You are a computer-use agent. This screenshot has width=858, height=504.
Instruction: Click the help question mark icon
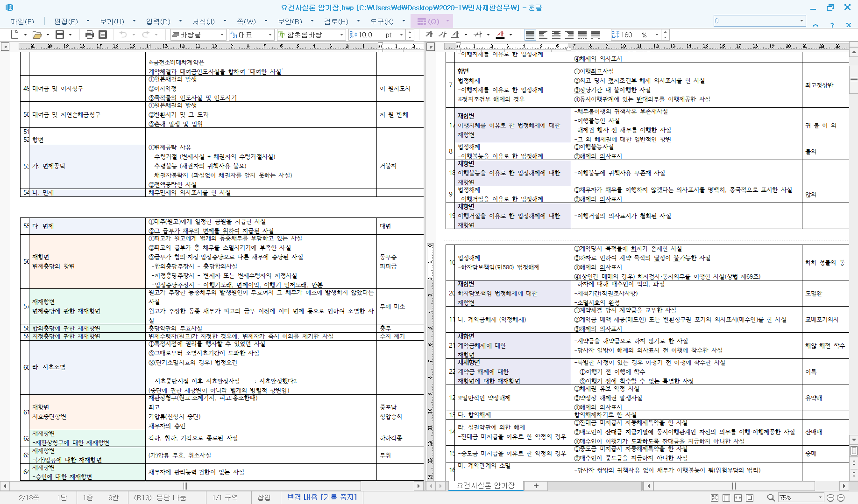pos(832,25)
